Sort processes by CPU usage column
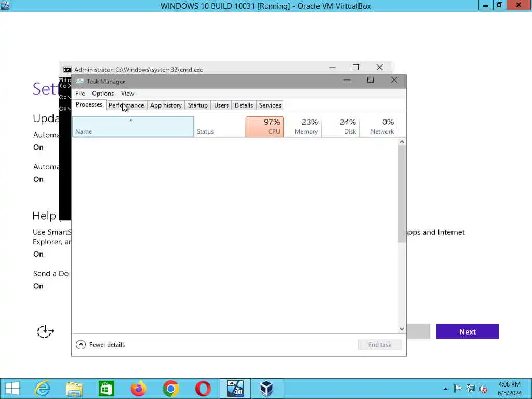Image resolution: width=532 pixels, height=399 pixels. coord(264,127)
